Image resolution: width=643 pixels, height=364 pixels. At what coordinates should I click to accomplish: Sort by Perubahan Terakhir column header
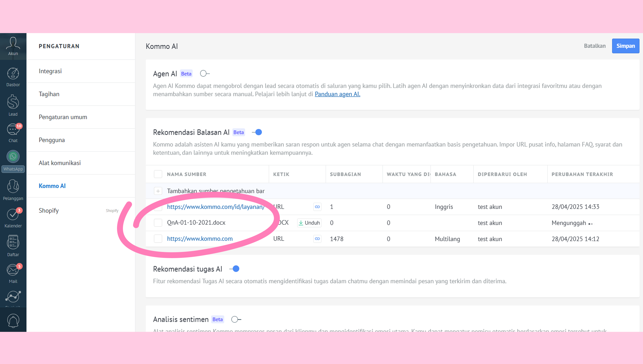(x=582, y=174)
